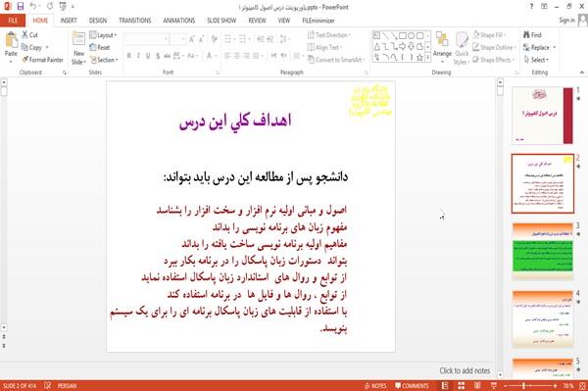
Task: Switch to the INSERT tab
Action: pyautogui.click(x=69, y=21)
